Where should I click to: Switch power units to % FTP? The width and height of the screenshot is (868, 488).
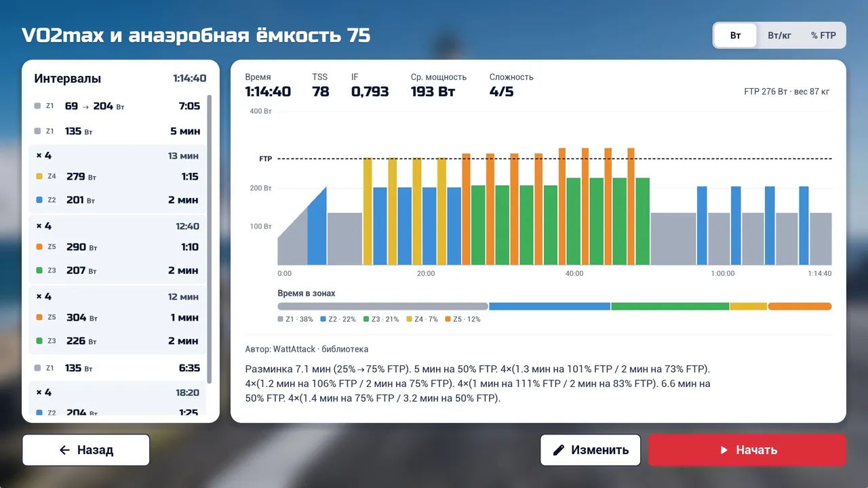point(823,35)
